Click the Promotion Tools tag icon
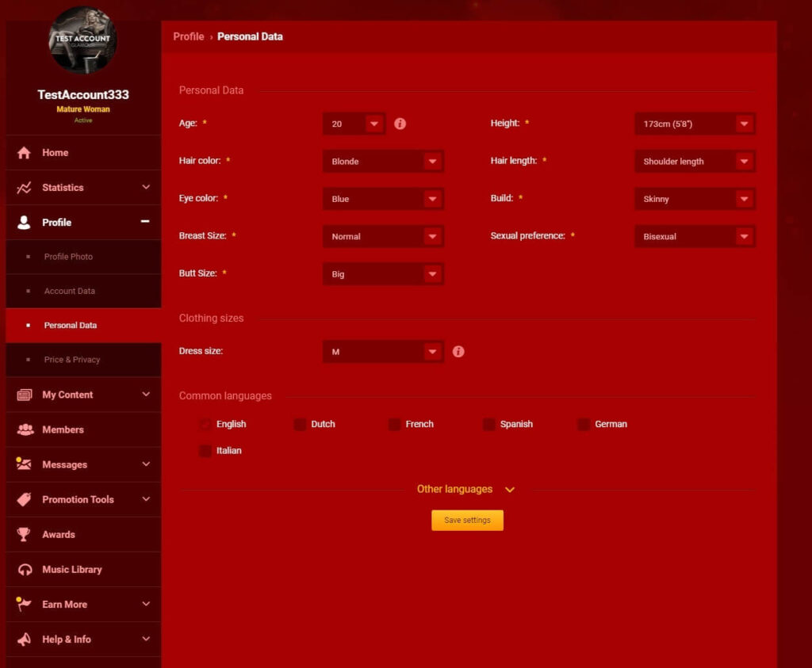This screenshot has width=812, height=668. (x=25, y=499)
